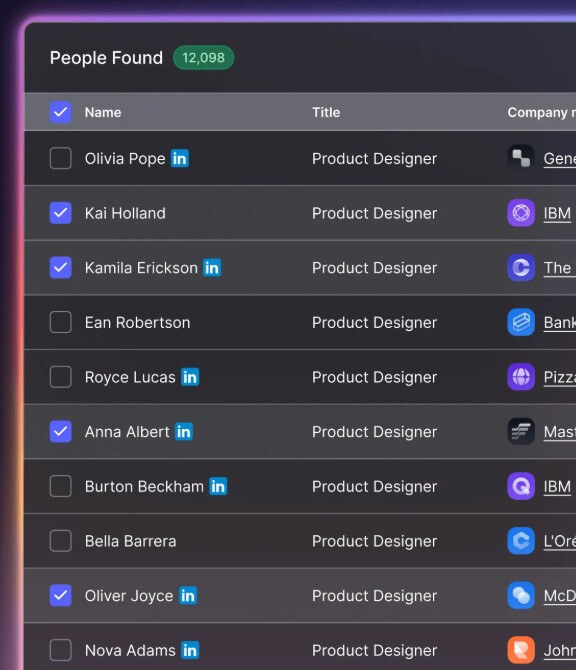Click the 12,098 results count badge

[203, 58]
